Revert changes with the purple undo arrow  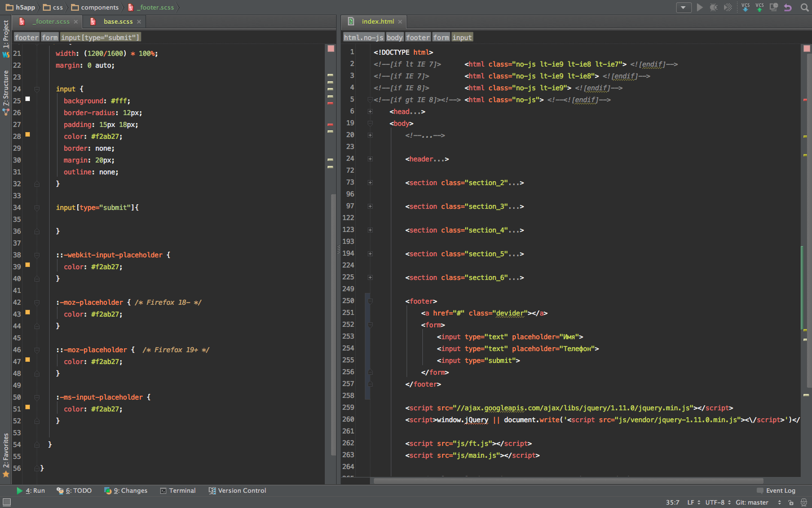788,7
